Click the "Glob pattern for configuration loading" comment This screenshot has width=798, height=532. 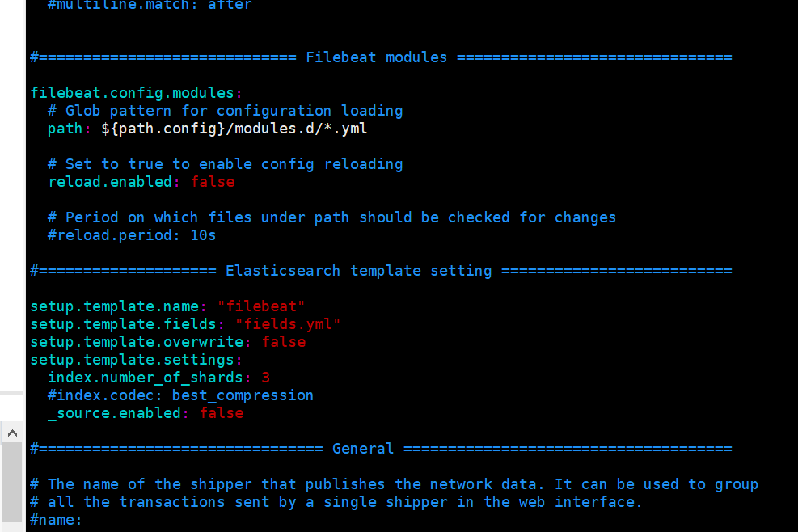(225, 111)
